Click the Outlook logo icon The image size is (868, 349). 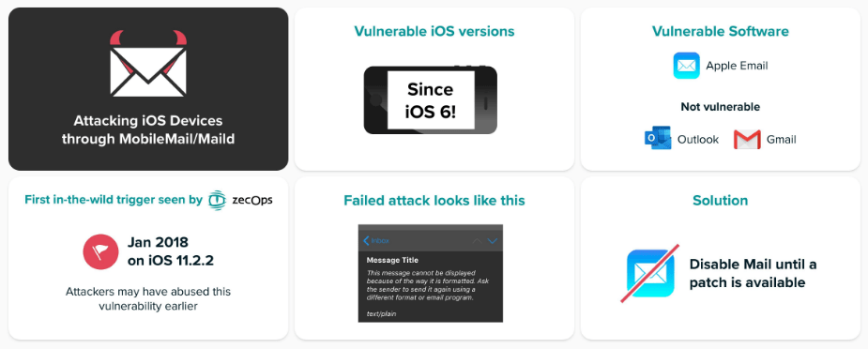click(x=658, y=139)
